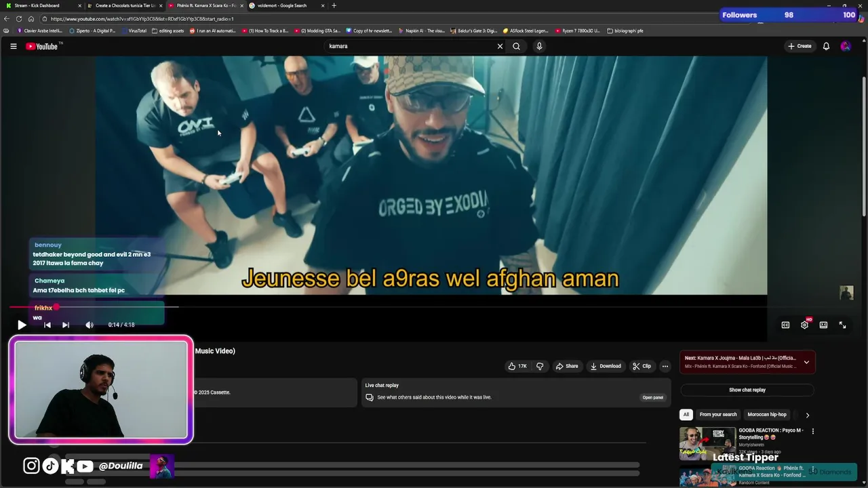
Task: Open GOOBA REACTION : Psyco M title link
Action: tap(771, 434)
